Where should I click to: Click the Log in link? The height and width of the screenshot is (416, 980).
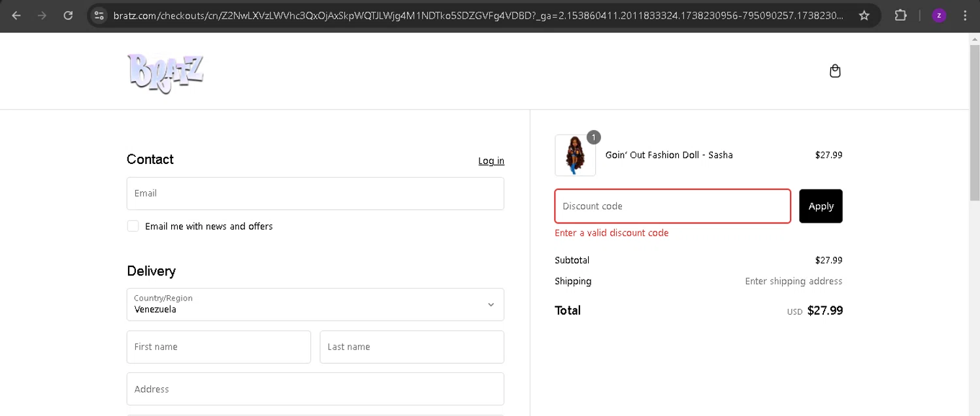tap(491, 161)
